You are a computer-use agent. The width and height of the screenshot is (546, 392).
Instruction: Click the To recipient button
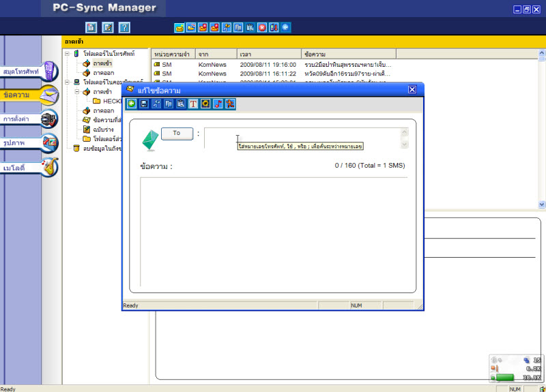[x=177, y=134]
